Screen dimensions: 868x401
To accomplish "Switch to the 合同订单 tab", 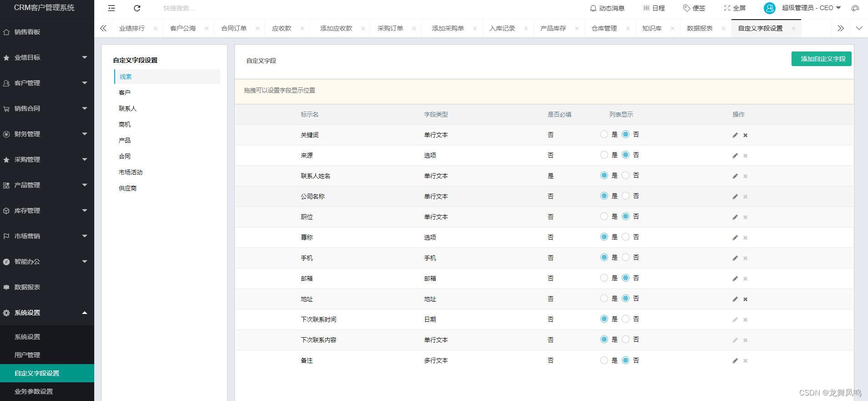I will point(234,28).
